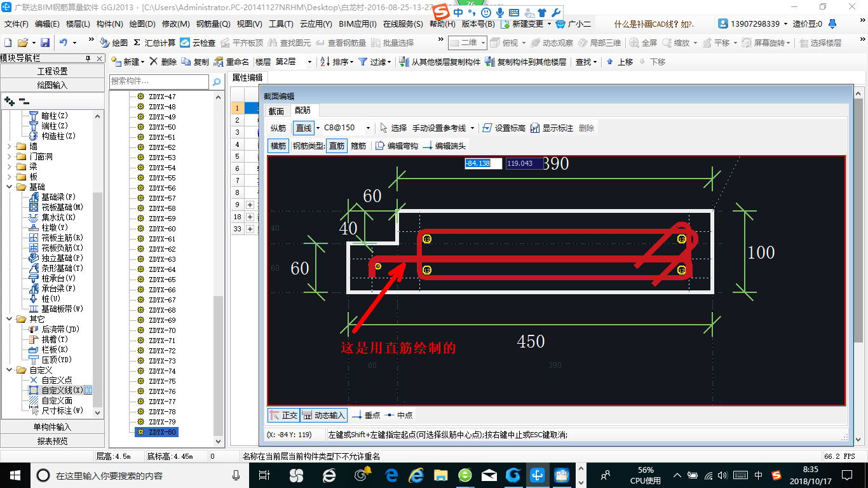Image resolution: width=868 pixels, height=488 pixels.
Task: Select ZDYX-80 in the component list
Action: pos(156,432)
